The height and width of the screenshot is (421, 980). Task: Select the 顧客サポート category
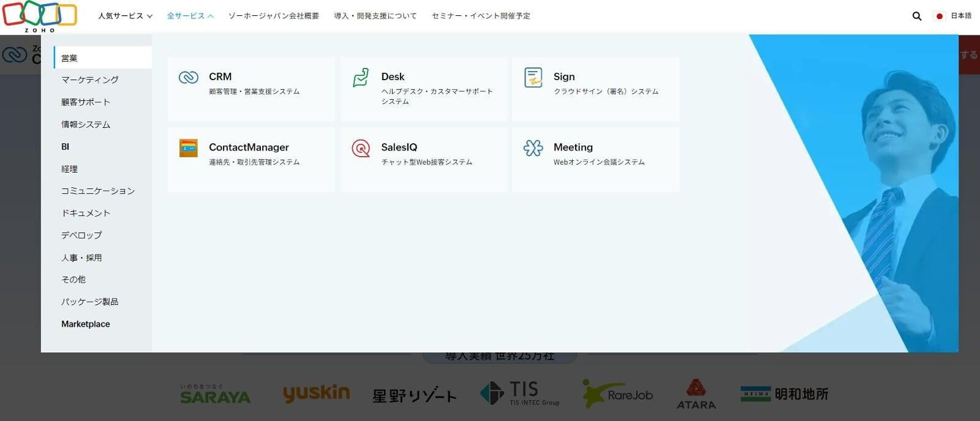(x=86, y=102)
